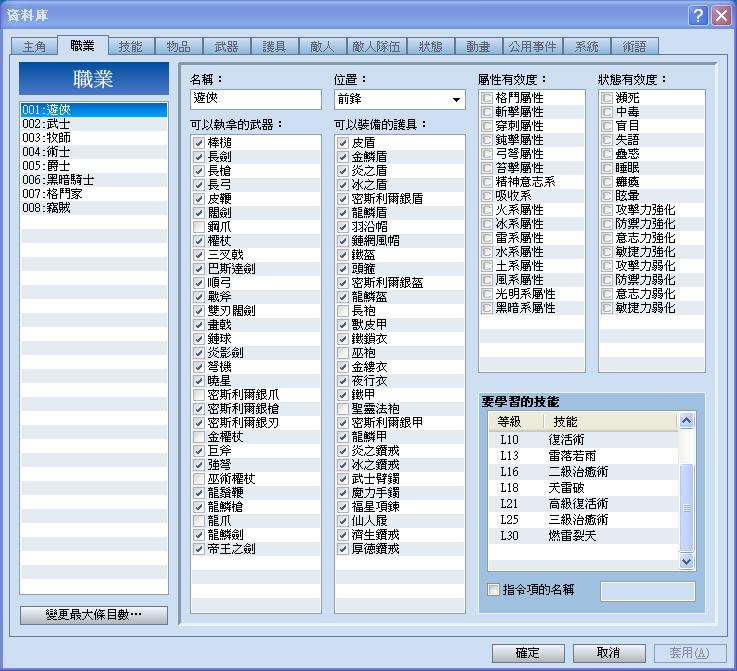The height and width of the screenshot is (671, 737).
Task: Toggle the 火系屬性 element efficiency box
Action: [x=487, y=210]
